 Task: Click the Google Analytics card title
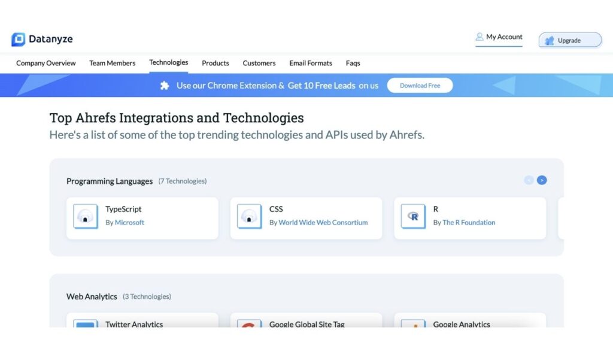(x=462, y=324)
